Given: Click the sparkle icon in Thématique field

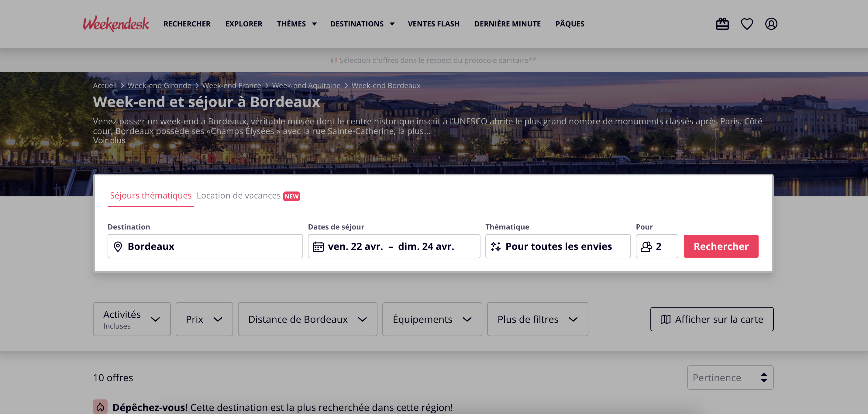Looking at the screenshot, I should pos(496,247).
